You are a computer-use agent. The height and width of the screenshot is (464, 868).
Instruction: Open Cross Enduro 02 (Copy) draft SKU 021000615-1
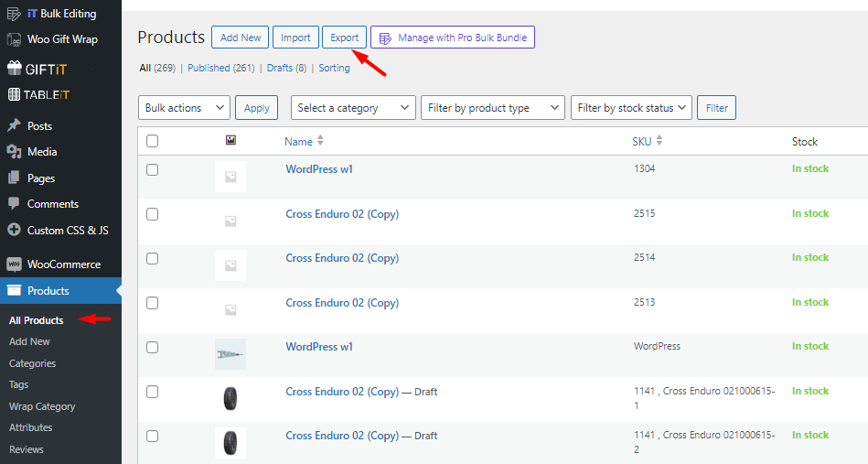pyautogui.click(x=342, y=392)
